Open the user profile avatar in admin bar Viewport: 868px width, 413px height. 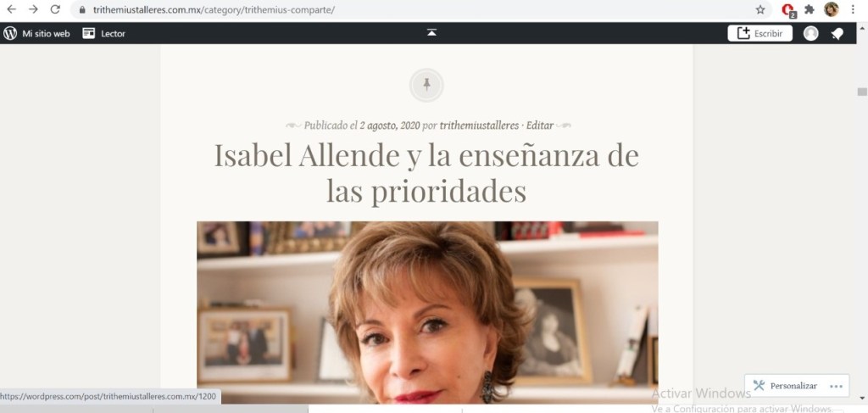(x=811, y=33)
